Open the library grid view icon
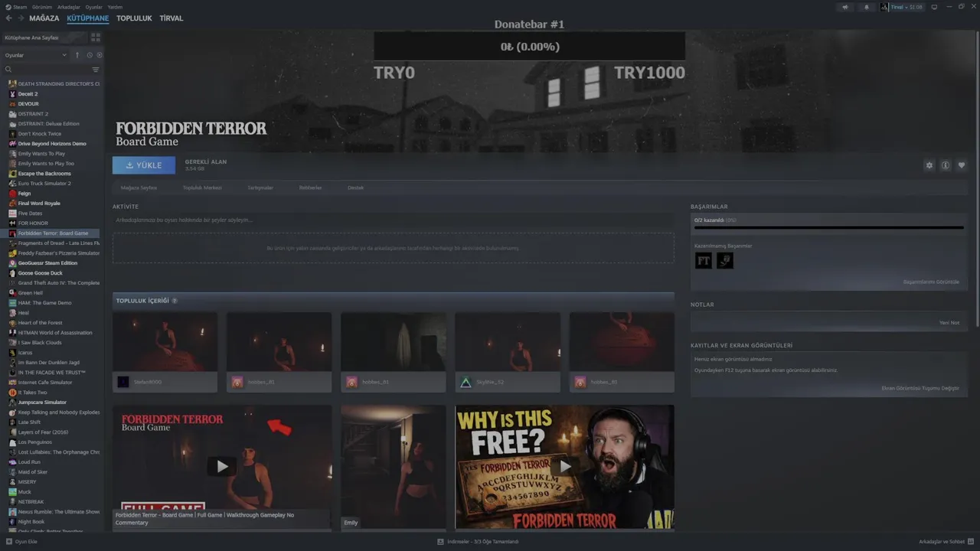This screenshot has height=551, width=980. coord(96,37)
